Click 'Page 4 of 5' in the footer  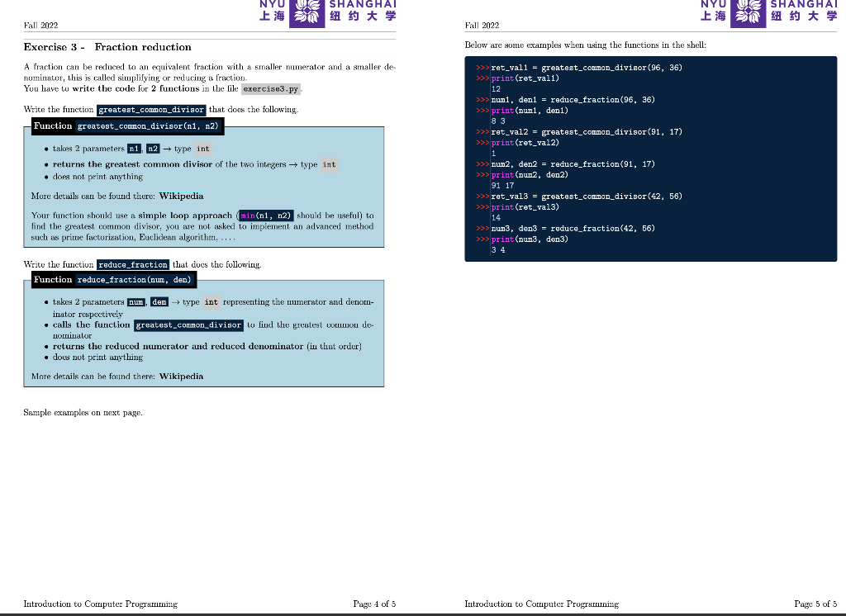pos(374,604)
